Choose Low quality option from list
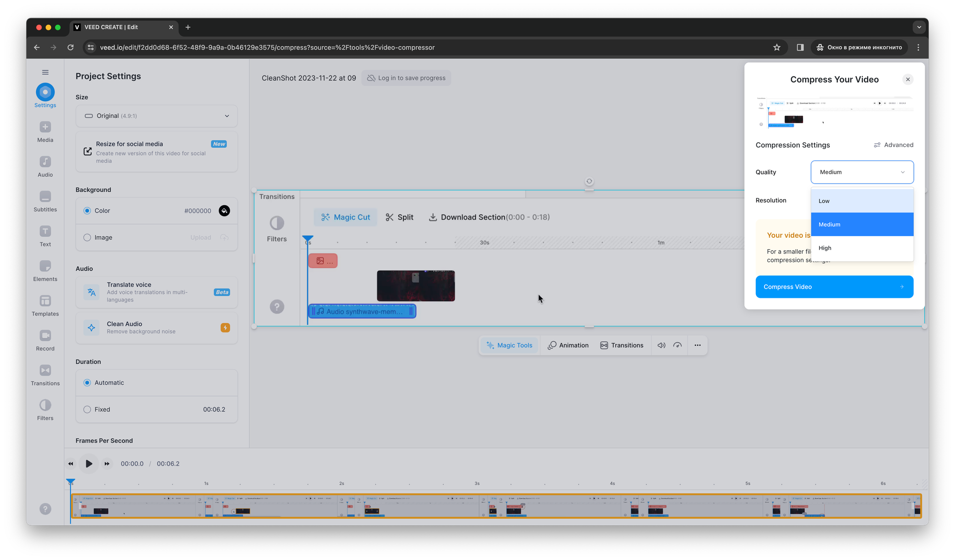The width and height of the screenshot is (955, 560). (862, 201)
